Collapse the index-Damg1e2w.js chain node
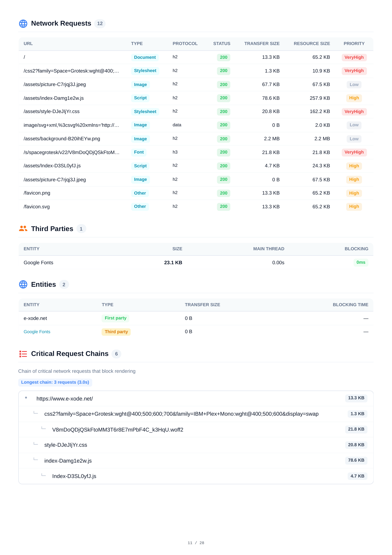The image size is (392, 555). click(x=68, y=460)
